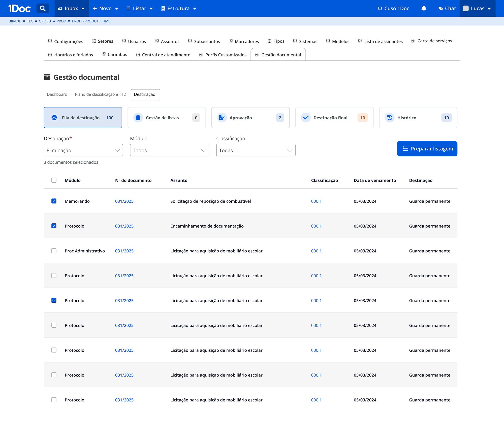Click the 1Doc logo
The image size is (504, 445).
point(19,8)
